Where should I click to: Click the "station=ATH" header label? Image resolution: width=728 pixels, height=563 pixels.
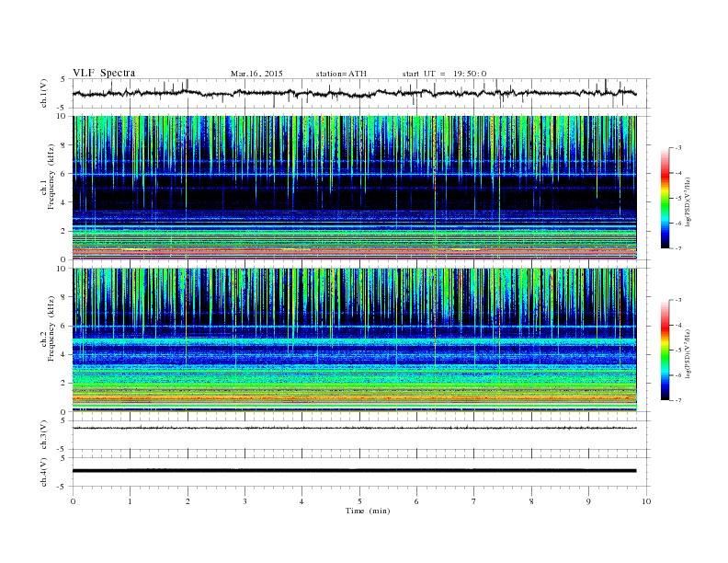pos(341,74)
